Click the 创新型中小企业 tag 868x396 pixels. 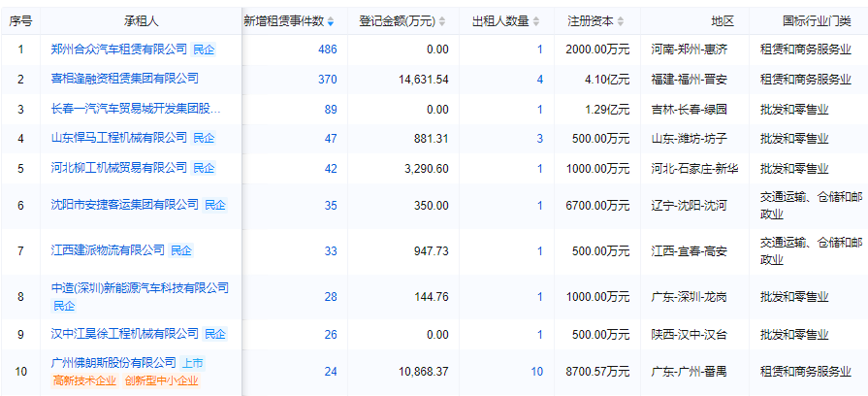click(161, 380)
